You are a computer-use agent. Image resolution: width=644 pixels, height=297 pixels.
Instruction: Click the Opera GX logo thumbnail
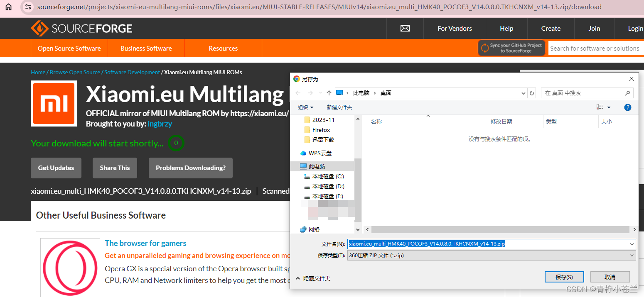coord(70,268)
